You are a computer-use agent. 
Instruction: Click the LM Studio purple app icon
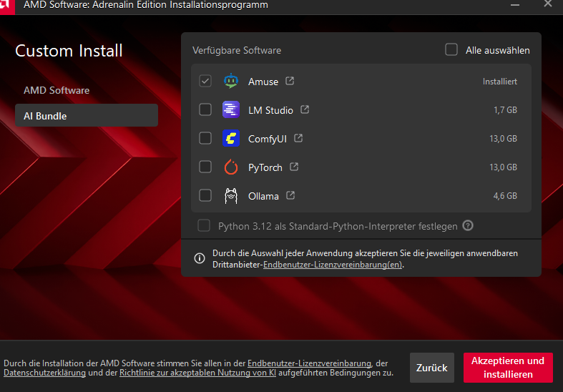[231, 109]
